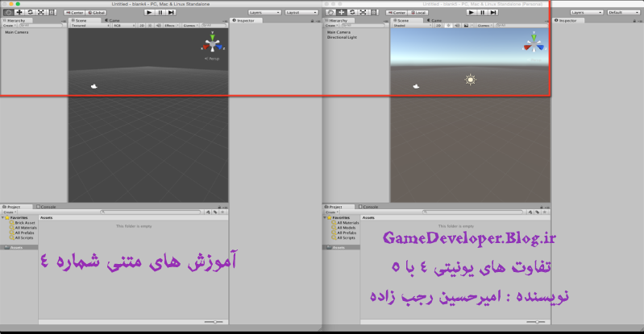644x334 pixels.
Task: Click Step in the right Unity window
Action: (493, 12)
